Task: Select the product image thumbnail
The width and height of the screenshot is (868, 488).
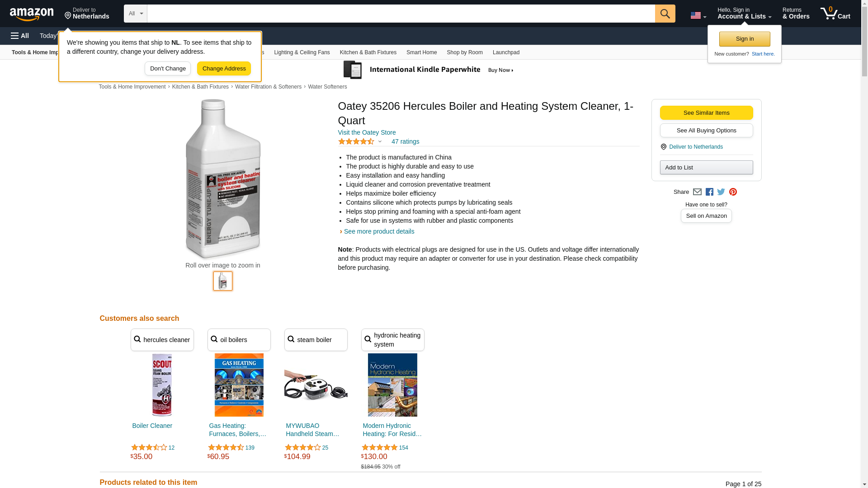Action: [x=223, y=281]
